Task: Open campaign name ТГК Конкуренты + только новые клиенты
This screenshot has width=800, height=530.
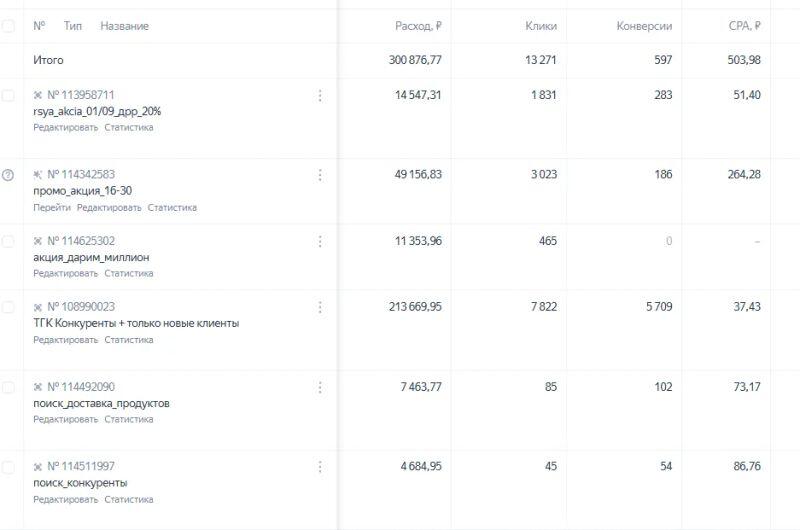Action: pos(136,323)
